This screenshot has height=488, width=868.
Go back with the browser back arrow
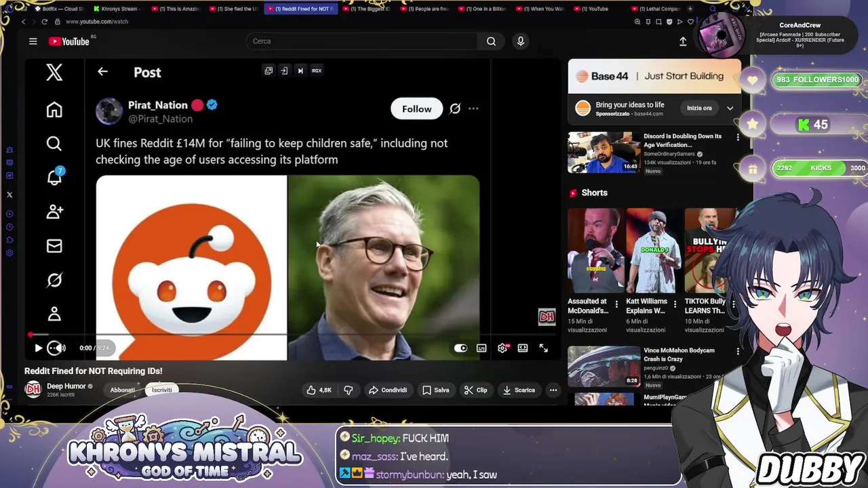23,22
